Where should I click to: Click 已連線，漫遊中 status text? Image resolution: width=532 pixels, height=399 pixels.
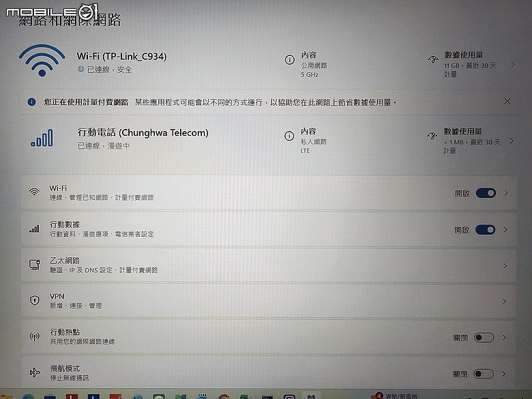(x=104, y=146)
